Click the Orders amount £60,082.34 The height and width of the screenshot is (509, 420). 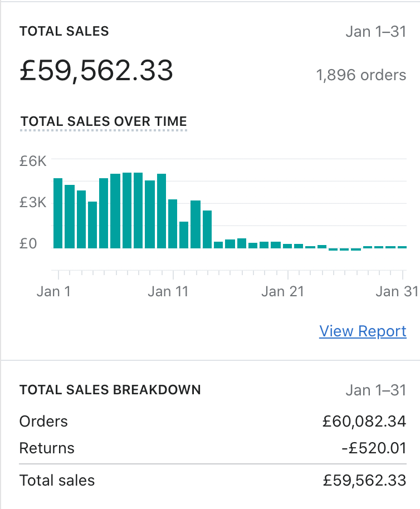coord(364,422)
